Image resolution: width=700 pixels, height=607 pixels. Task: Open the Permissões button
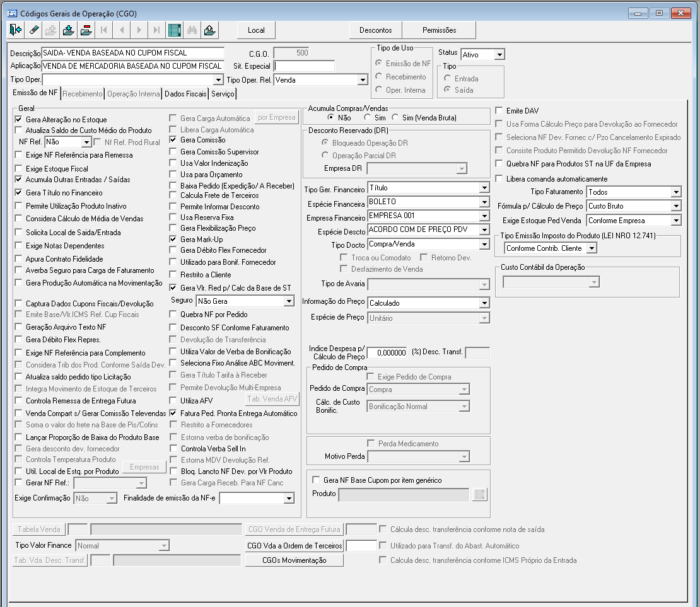tap(440, 30)
